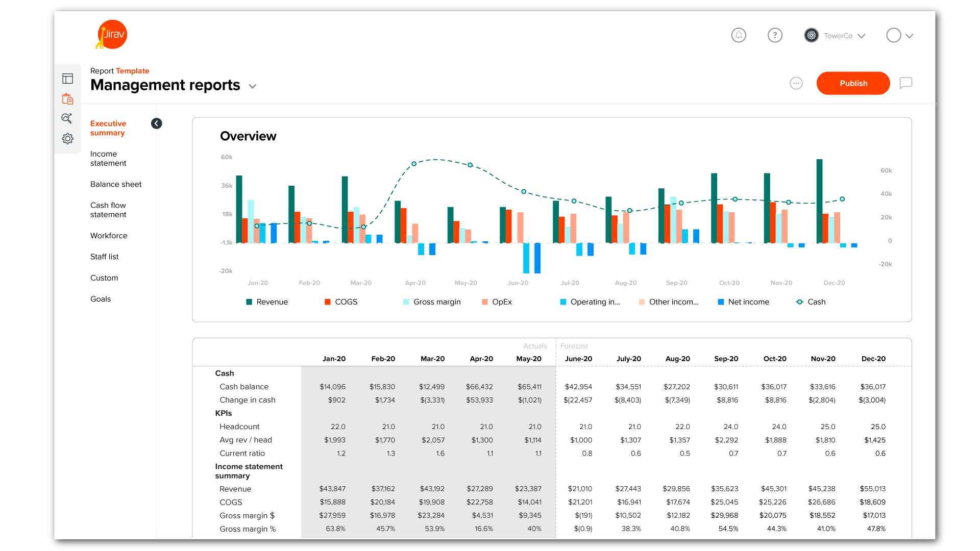Toggle COGS series in chart legend
This screenshot has width=980, height=551.
341,302
